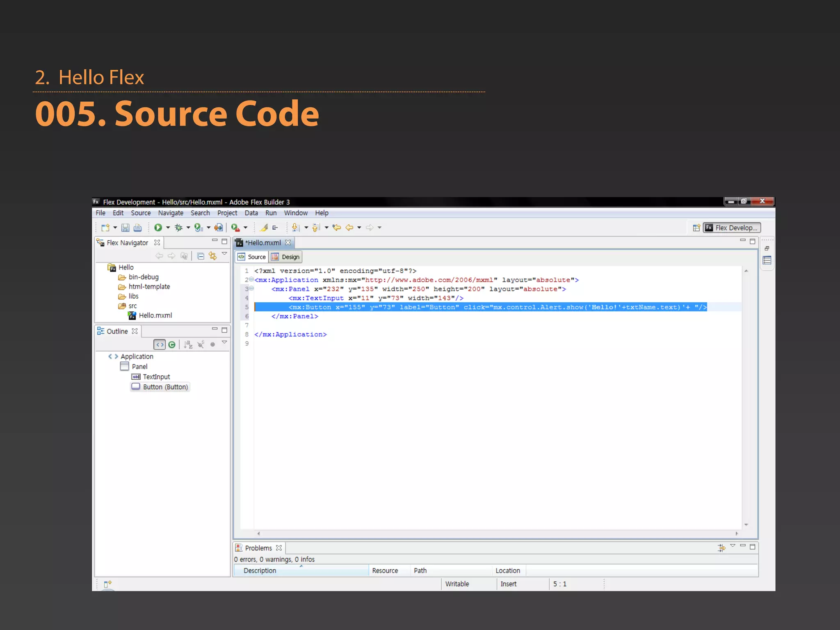Click the Print icon in the toolbar
Viewport: 840px width, 630px height.
138,228
